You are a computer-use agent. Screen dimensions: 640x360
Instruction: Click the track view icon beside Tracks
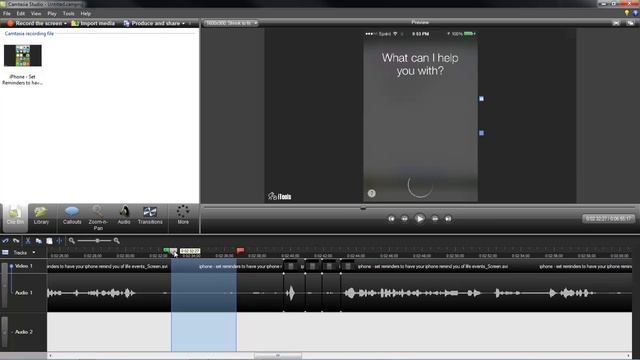point(5,253)
